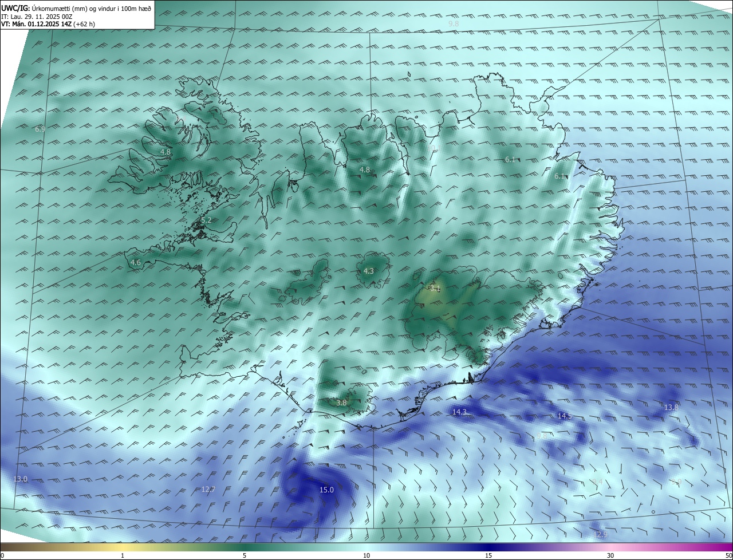The width and height of the screenshot is (733, 560).
Task: Click the 4.6 value on Snæfellsnes peninsula
Action: pyautogui.click(x=135, y=262)
